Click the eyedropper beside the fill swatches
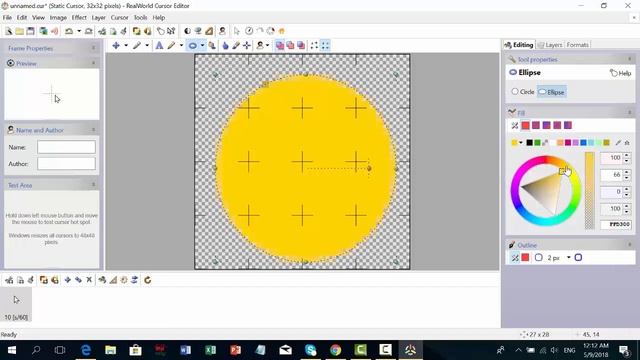Screen dimensions: 640x360 pos(618,142)
